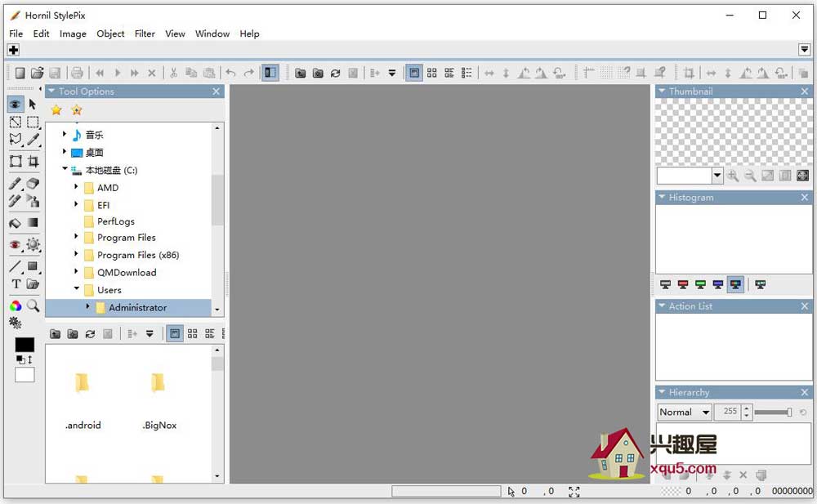The height and width of the screenshot is (504, 817).
Task: Open the Zoom magnifier tool
Action: click(x=33, y=306)
